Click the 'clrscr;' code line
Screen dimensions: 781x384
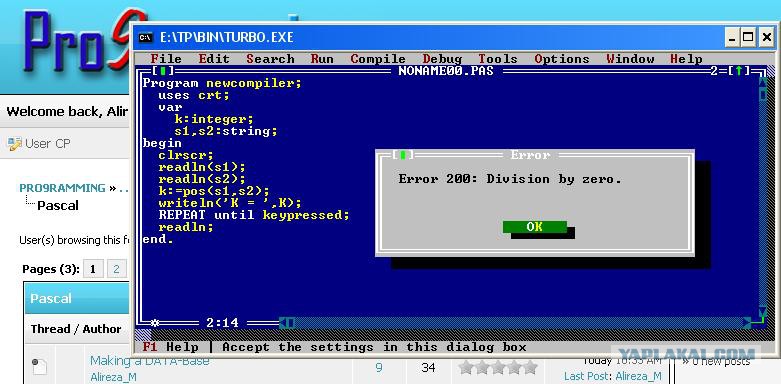(186, 155)
